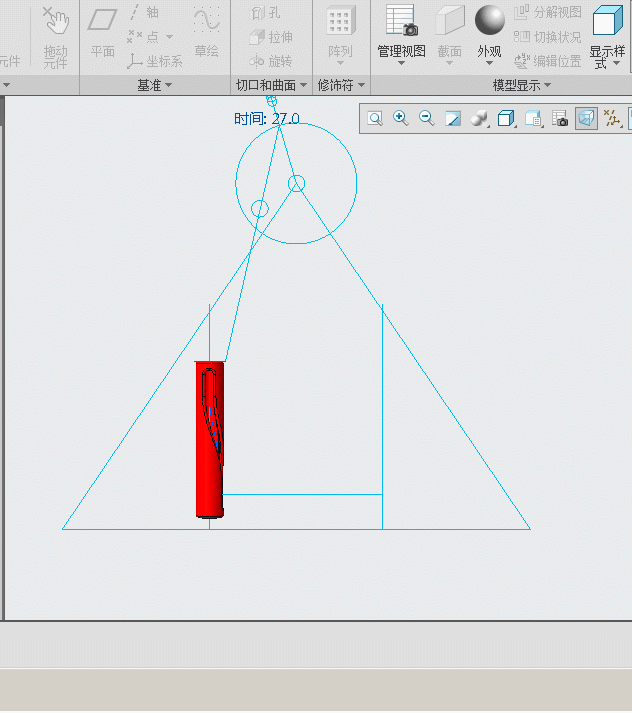Expand the 显示样式 dropdown arrow
Screen dimensions: 632x713
click(617, 63)
